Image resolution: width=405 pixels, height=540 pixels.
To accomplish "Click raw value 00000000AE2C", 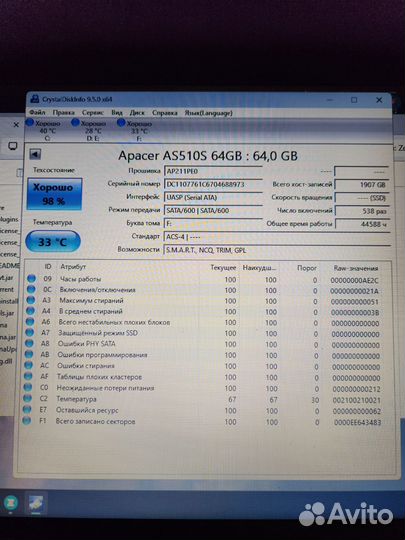I will [354, 280].
